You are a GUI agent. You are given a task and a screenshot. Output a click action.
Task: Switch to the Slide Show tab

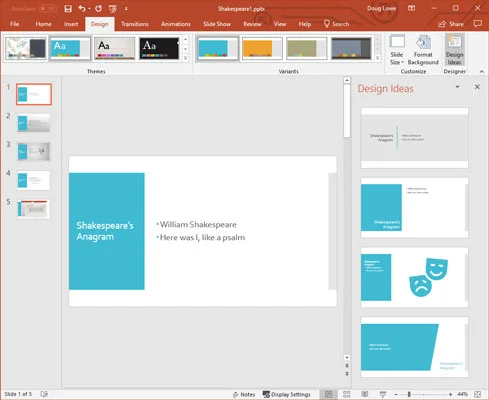pos(217,24)
